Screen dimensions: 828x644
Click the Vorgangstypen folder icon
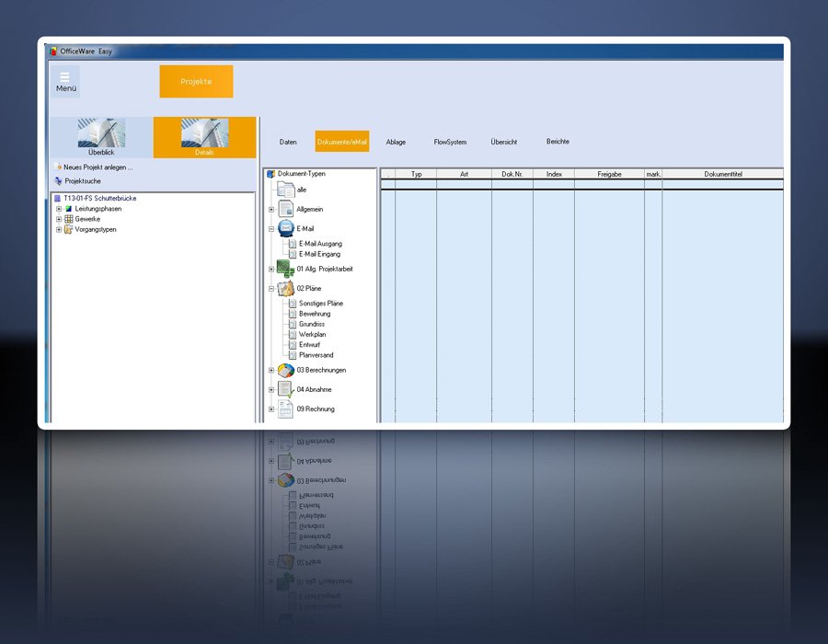tap(69, 230)
